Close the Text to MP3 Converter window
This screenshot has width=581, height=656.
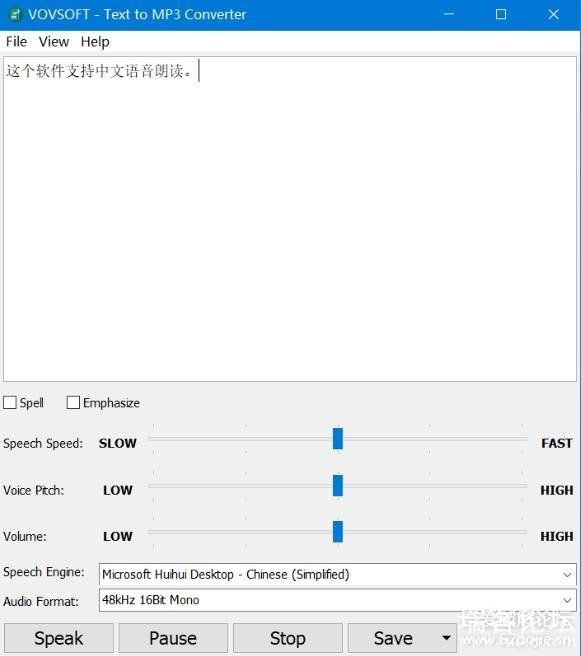pyautogui.click(x=554, y=14)
